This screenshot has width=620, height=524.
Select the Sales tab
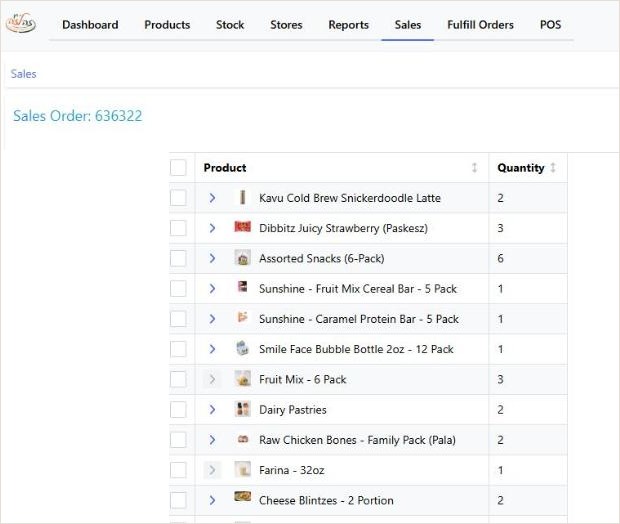click(408, 25)
